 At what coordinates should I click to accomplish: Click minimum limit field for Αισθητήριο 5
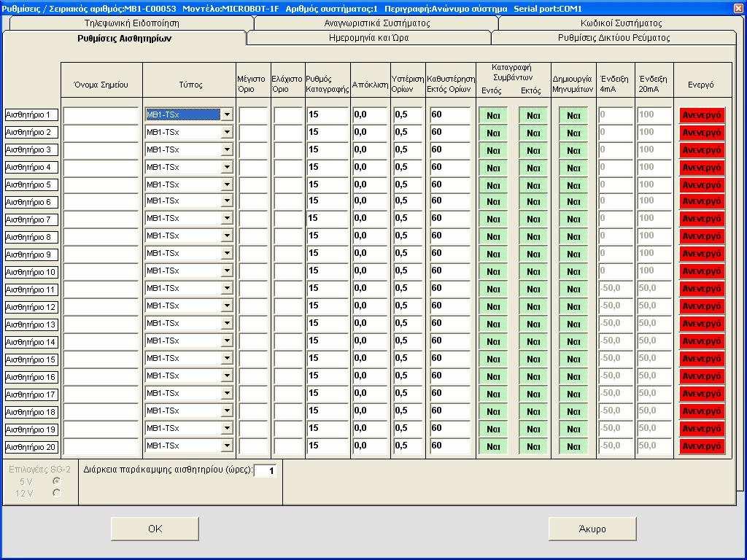tap(288, 184)
